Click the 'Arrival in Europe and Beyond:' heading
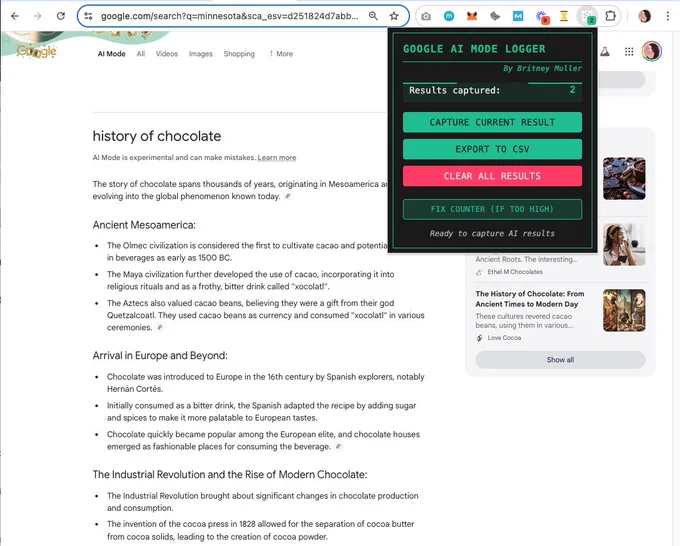The image size is (680, 546). click(x=160, y=356)
